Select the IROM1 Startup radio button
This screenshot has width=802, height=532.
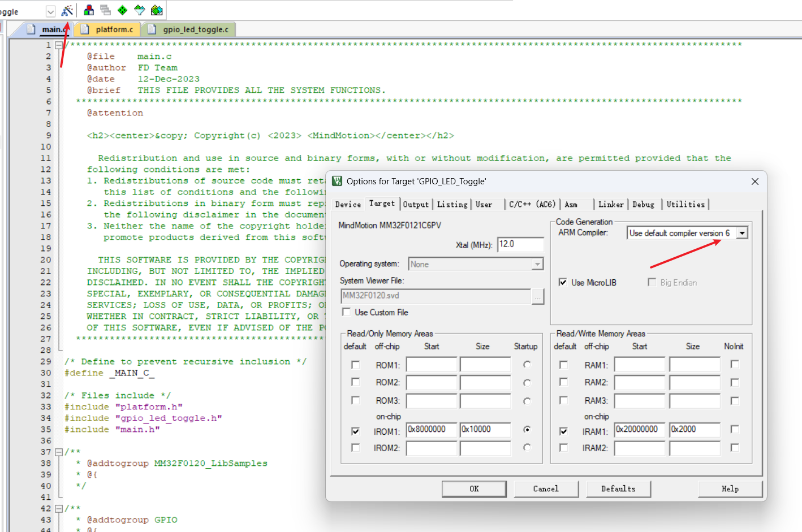coord(527,430)
